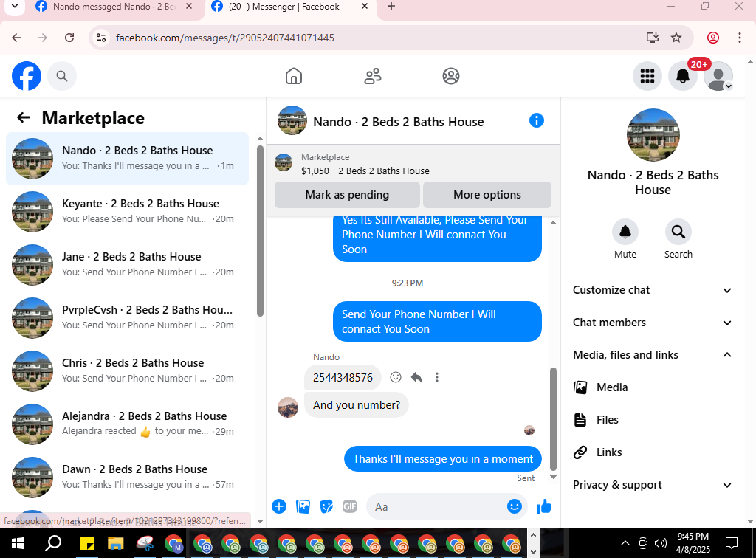Screen dimensions: 756x558
Task: Open Facebook search magnifier icon
Action: pyautogui.click(x=62, y=76)
